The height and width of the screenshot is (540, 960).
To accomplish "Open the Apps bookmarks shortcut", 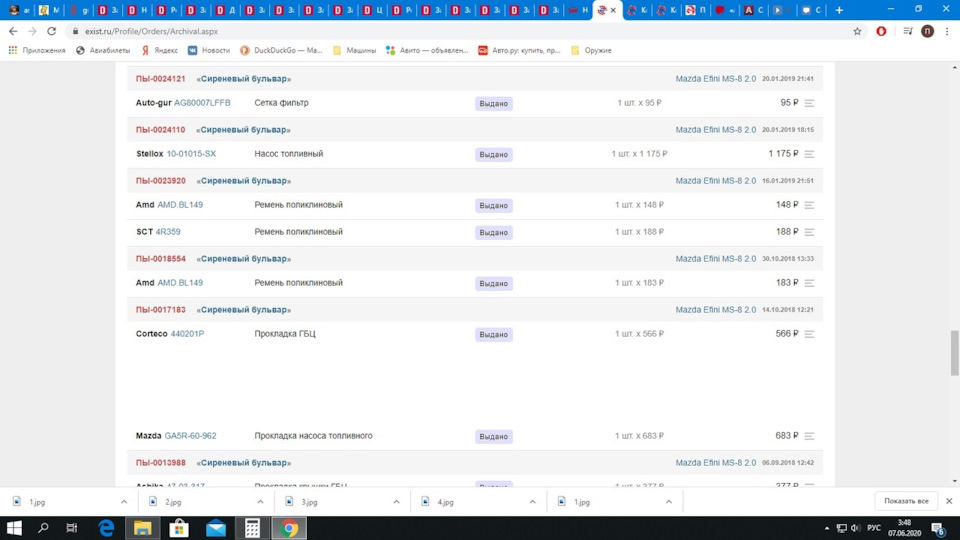I will [37, 50].
